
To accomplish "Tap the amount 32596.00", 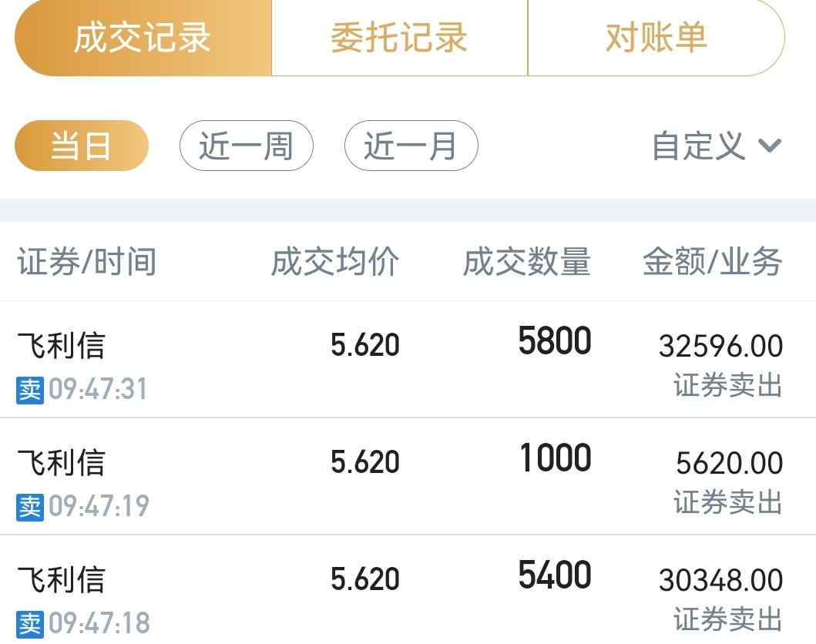I will [x=720, y=346].
